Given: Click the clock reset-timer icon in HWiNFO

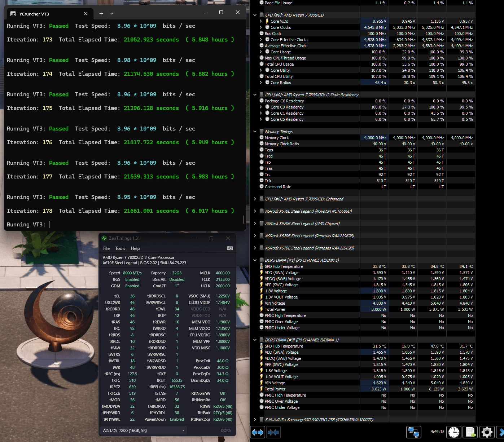Looking at the screenshot, I should click(x=454, y=432).
